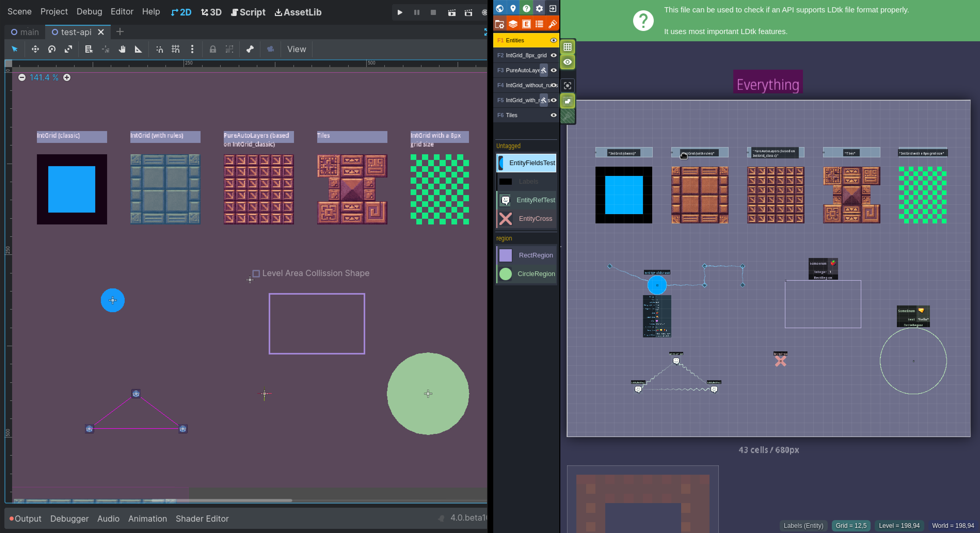Image resolution: width=980 pixels, height=533 pixels.
Task: Open the View dropdown menu
Action: click(296, 49)
